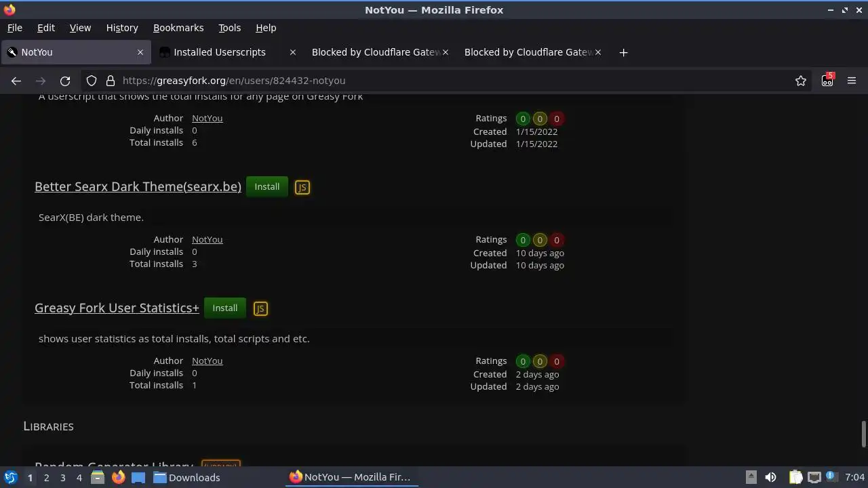
Task: Click the JS badge beside Greasy Fork User Statistics+
Action: click(x=260, y=309)
